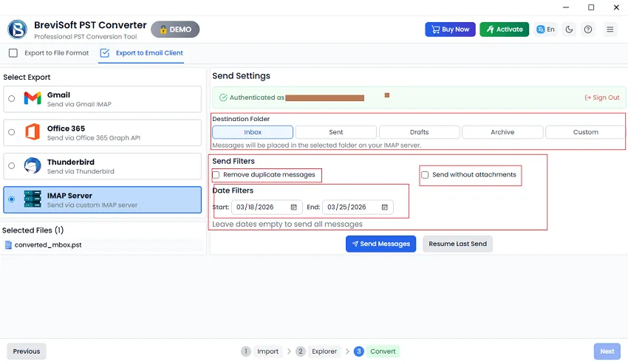Select the Office 365 radio button
Screen dimensions: 628x364
(x=12, y=132)
